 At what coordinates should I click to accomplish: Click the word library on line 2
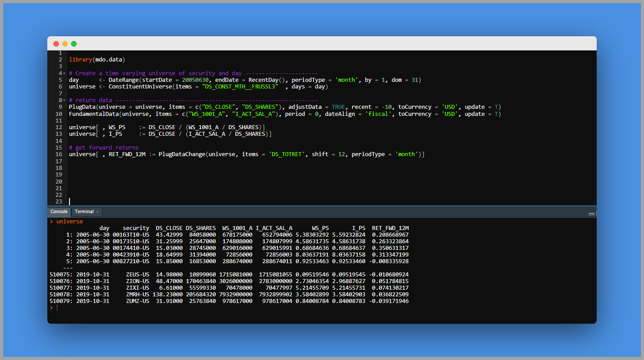tap(80, 60)
